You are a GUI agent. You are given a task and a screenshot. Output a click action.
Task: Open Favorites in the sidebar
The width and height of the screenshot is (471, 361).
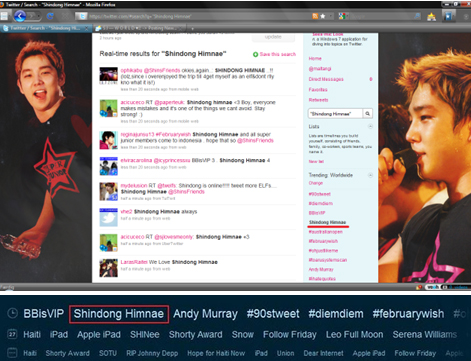point(318,89)
